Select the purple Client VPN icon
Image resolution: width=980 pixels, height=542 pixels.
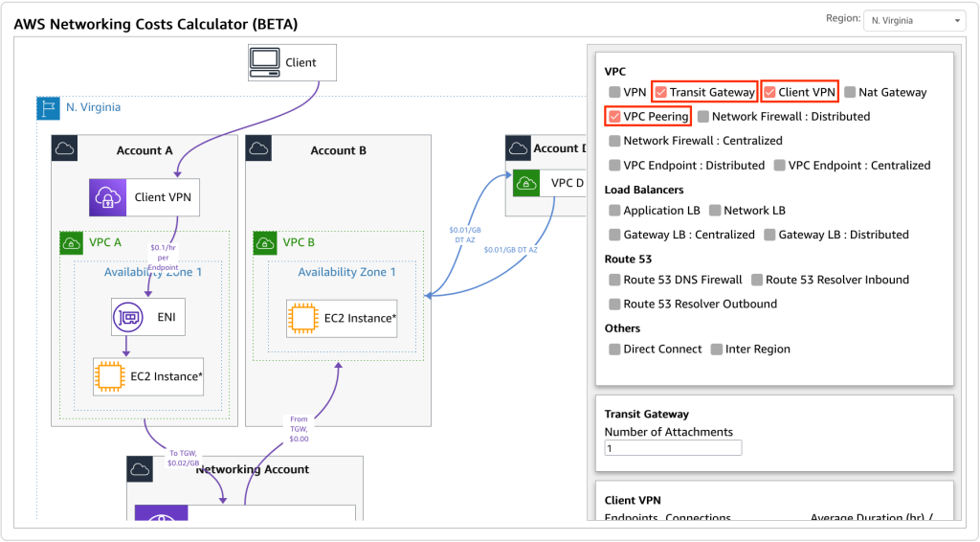(108, 197)
